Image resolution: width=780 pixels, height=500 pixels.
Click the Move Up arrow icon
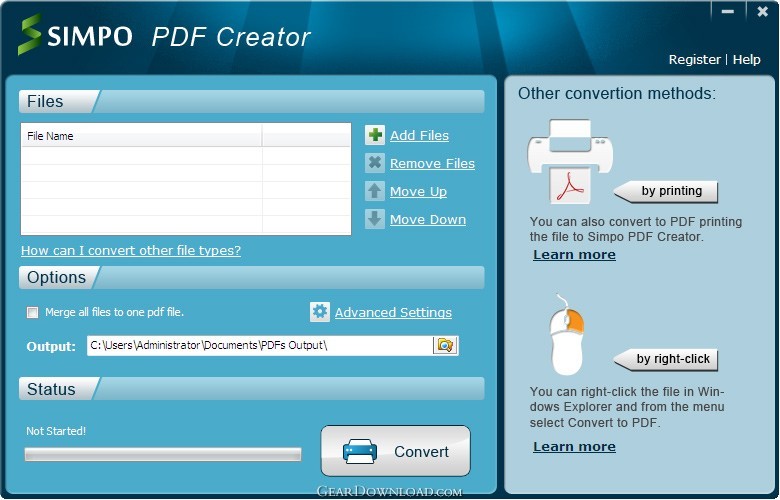tap(375, 191)
